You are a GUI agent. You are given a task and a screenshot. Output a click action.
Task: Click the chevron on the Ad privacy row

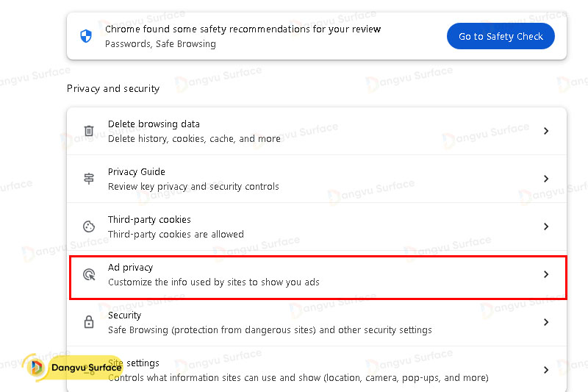click(546, 274)
